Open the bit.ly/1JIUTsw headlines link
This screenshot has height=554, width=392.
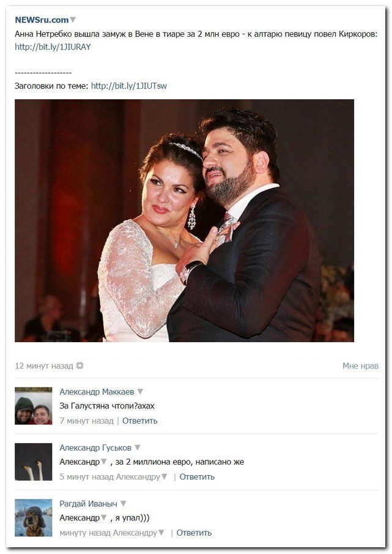point(129,86)
